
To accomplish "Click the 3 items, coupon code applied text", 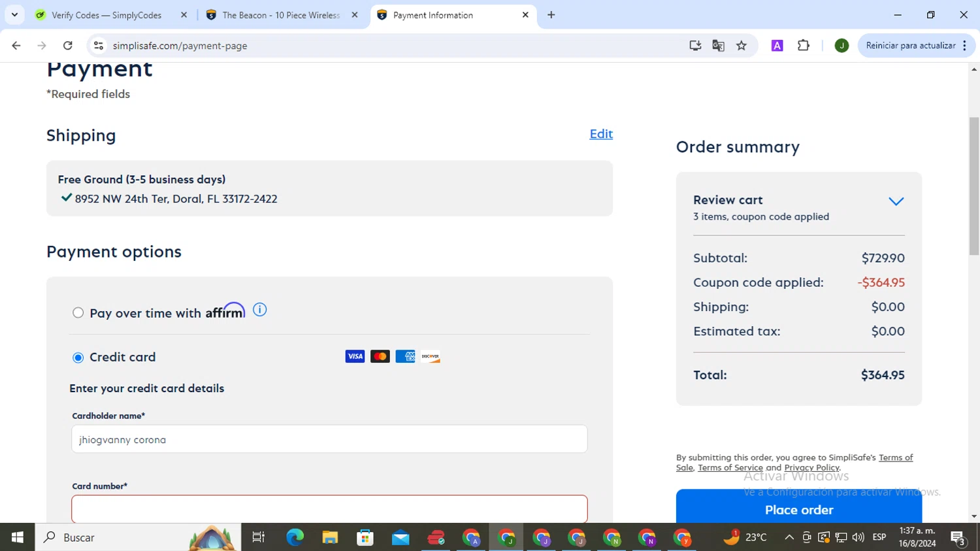I will point(761,217).
